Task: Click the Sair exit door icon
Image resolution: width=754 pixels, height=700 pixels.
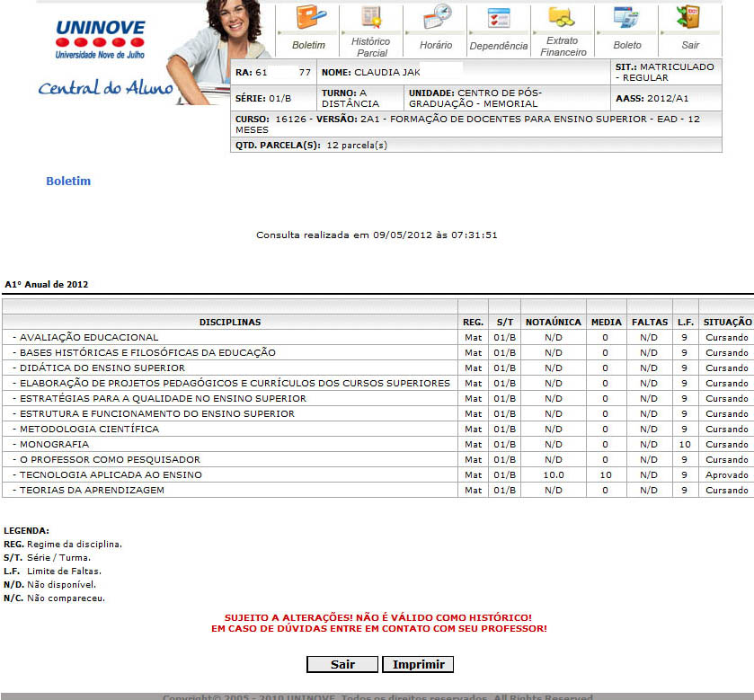Action: coord(688,16)
